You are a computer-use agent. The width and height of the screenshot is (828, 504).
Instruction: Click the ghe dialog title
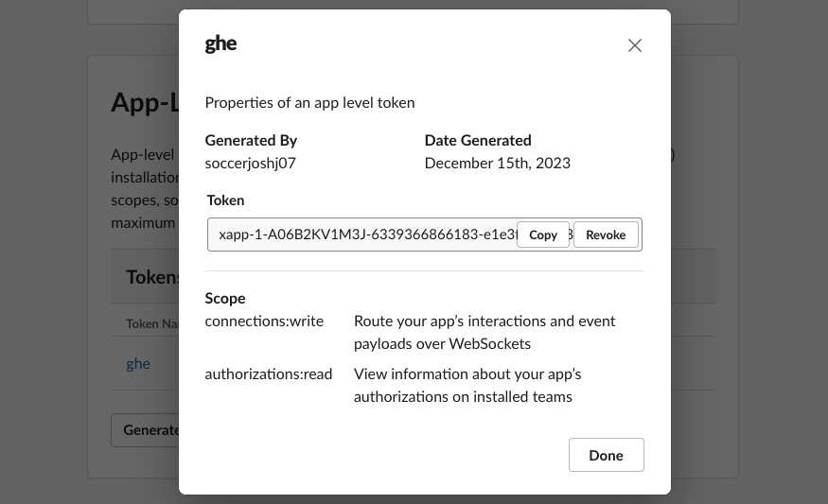(220, 43)
